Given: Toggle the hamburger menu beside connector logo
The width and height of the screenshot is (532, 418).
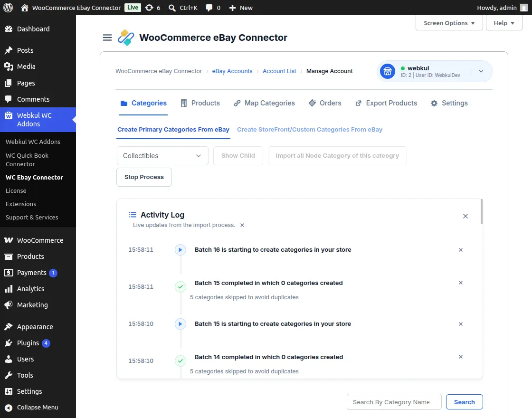Looking at the screenshot, I should [107, 38].
